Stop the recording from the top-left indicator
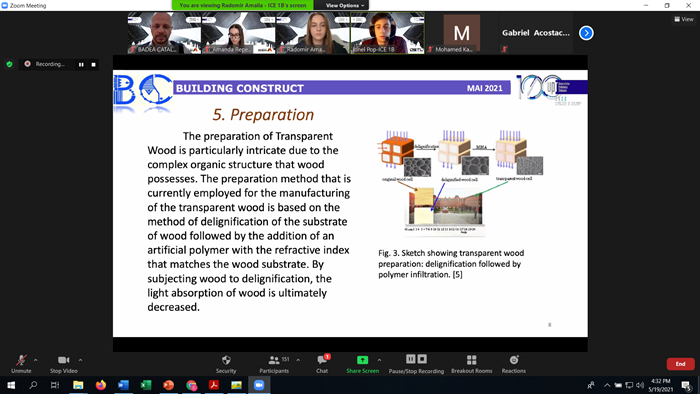The height and width of the screenshot is (394, 700). coord(93,64)
